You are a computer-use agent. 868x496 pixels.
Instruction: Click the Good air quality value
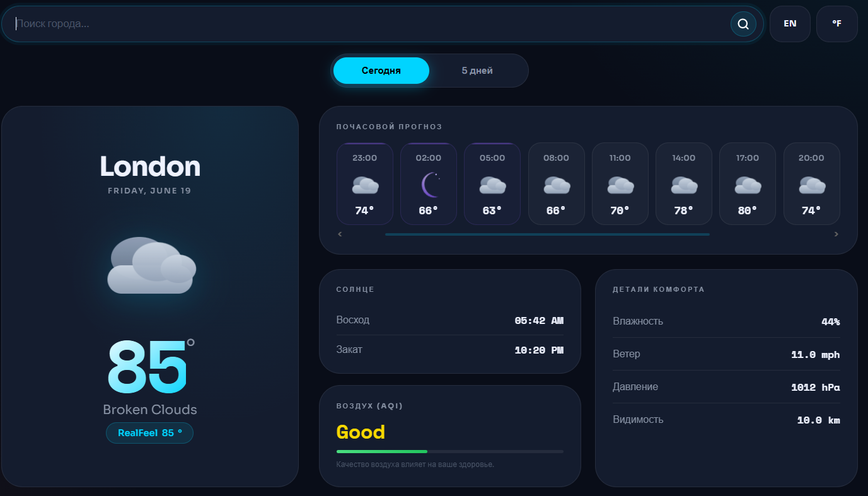coord(361,432)
